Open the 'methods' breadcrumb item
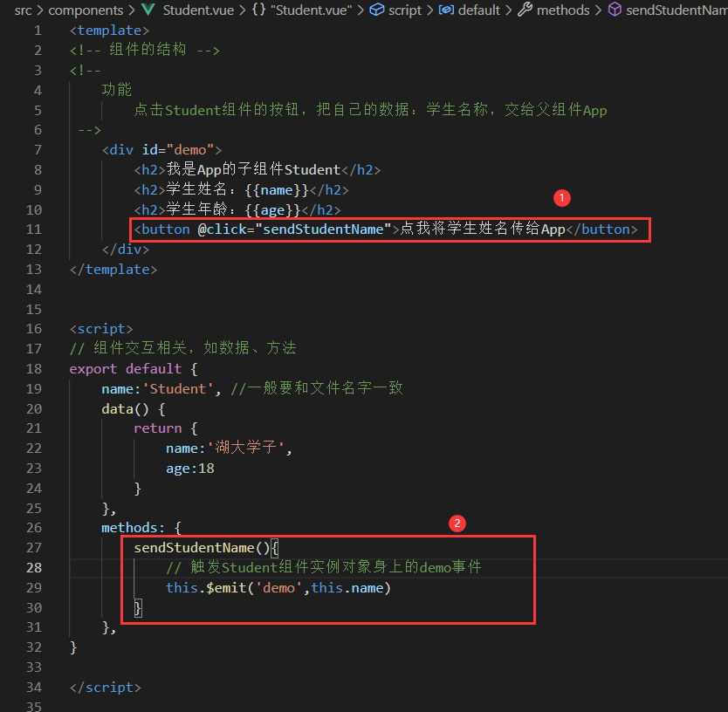The image size is (728, 712). 563,10
